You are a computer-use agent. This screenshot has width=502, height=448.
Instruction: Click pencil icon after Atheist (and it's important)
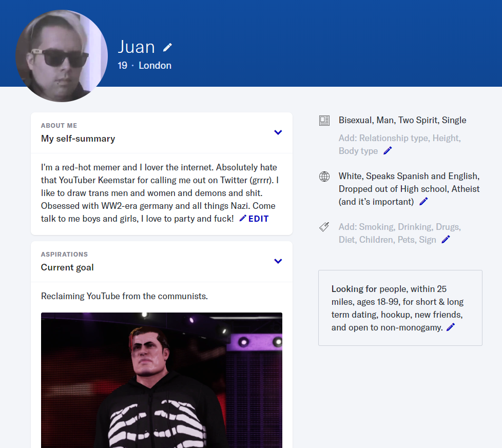coord(423,202)
